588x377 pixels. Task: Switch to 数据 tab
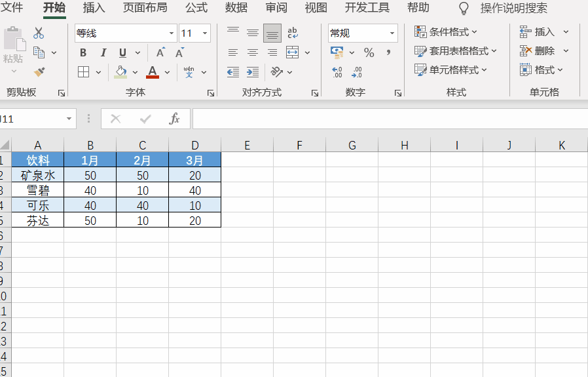coord(236,7)
